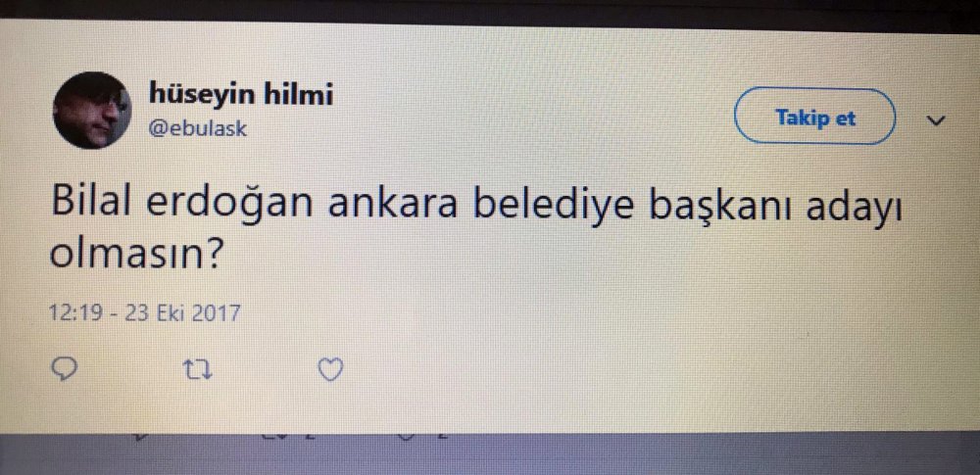This screenshot has width=980, height=475.
Task: Click the tweet text starting with Bilal erdoğan
Action: pos(476,227)
